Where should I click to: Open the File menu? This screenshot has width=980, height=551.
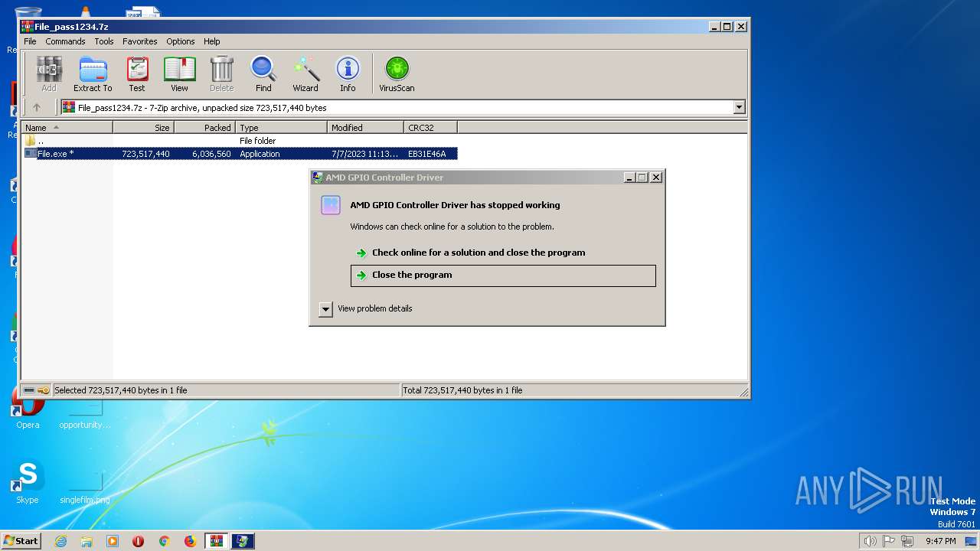click(x=30, y=41)
